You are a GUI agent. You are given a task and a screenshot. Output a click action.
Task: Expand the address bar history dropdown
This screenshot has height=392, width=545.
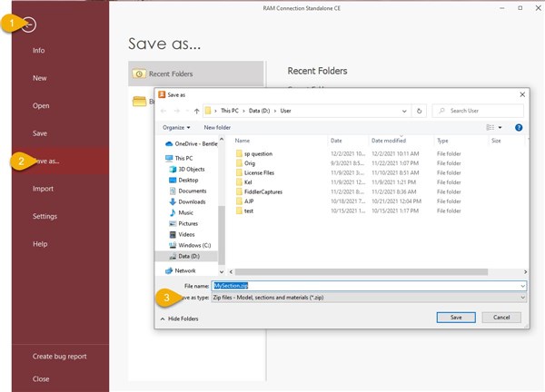click(404, 111)
